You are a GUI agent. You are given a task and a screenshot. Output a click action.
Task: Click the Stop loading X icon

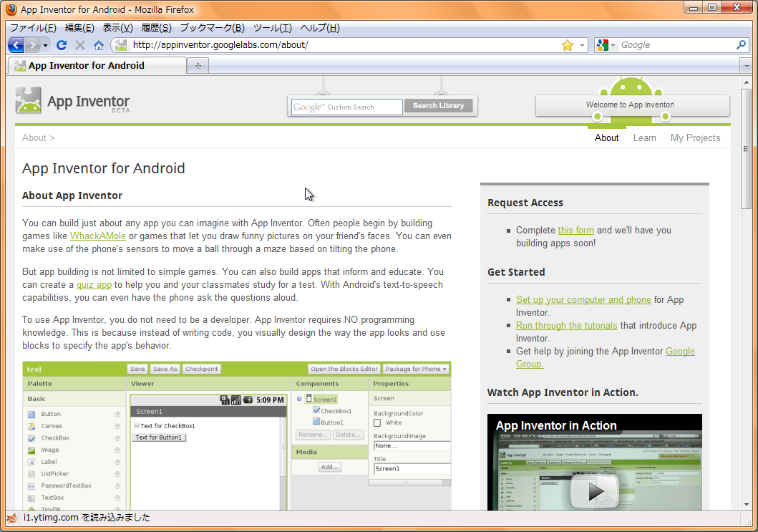[80, 45]
